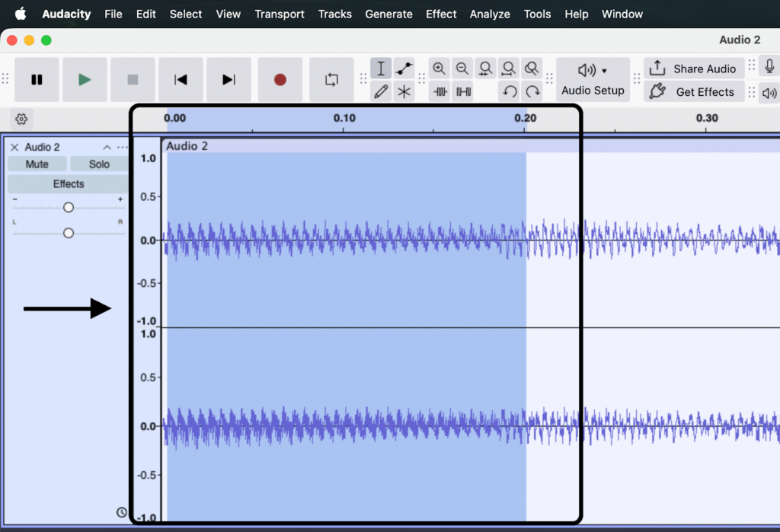Solo the Audio 2 track
The image size is (780, 532).
coord(99,164)
